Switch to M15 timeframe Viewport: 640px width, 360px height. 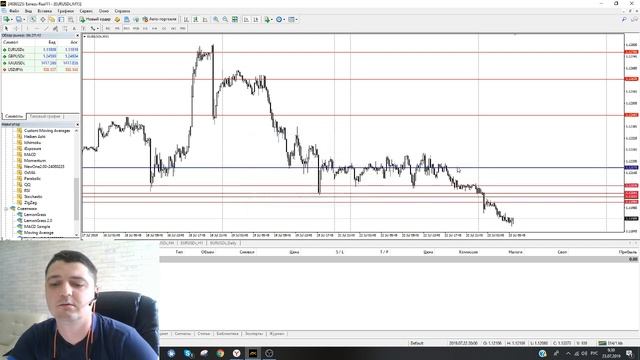(127, 28)
